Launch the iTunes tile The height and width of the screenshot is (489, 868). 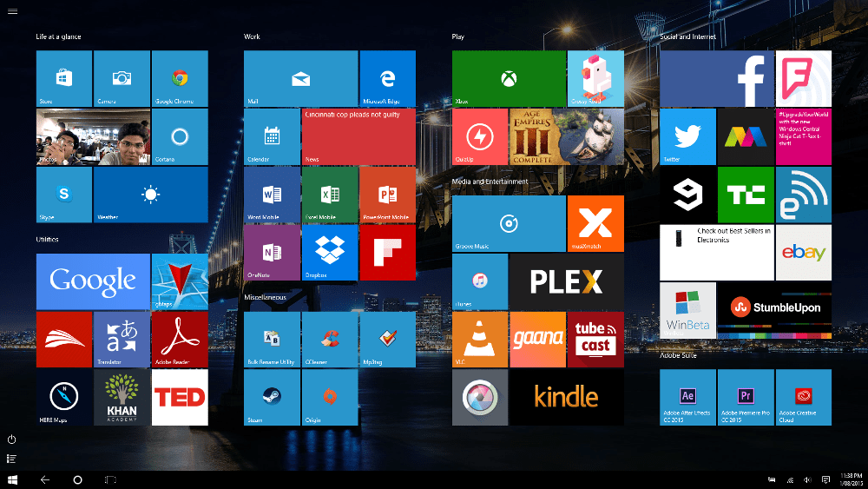[x=480, y=282]
